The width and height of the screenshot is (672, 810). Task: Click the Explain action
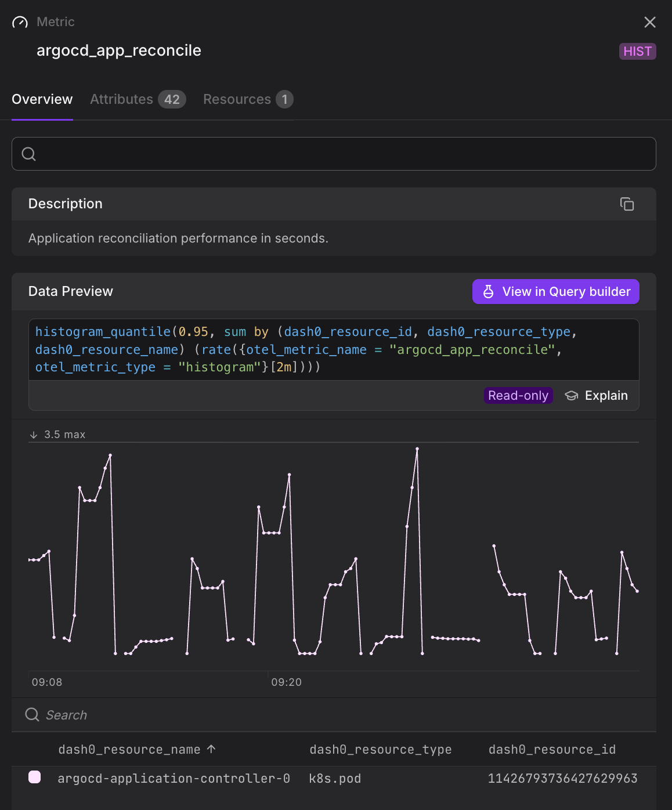pos(606,395)
